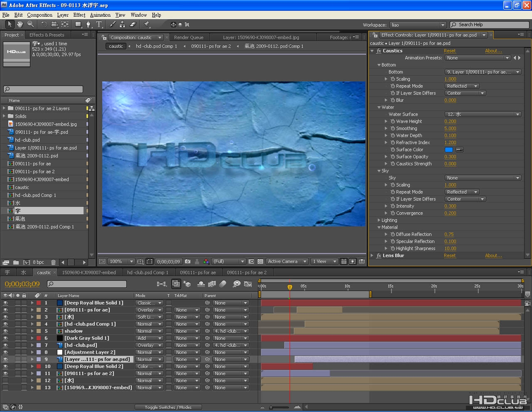Switch to the hd-club.psd Comp 1 timeline tab
Viewport: 532px width, 412px height.
[148, 272]
